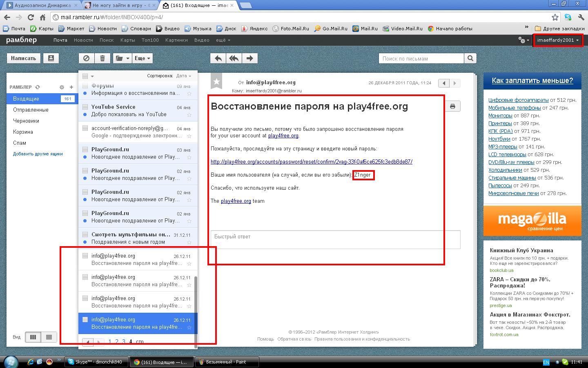The image size is (588, 368).
Task: Reply to the message
Action: pos(218,58)
